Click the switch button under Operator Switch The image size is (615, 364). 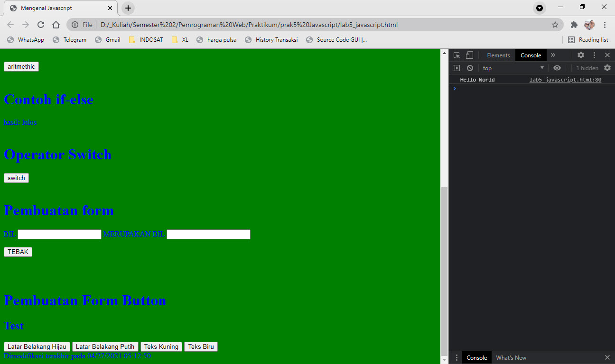16,178
